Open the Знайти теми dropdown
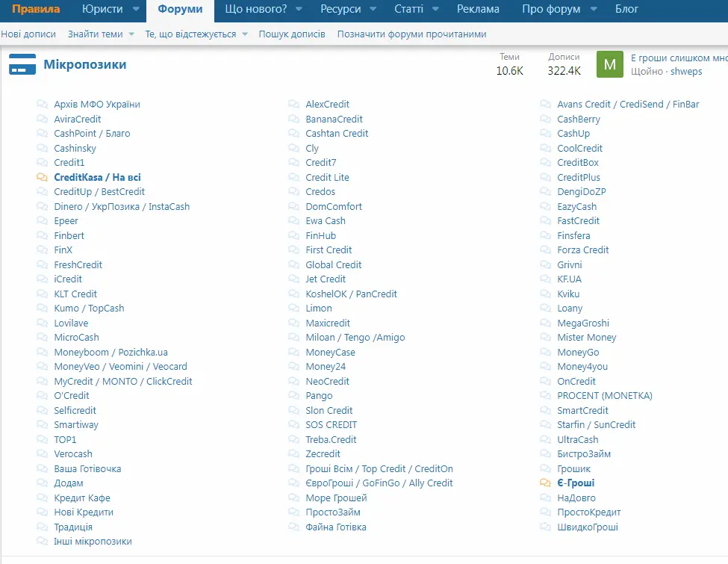This screenshot has width=728, height=564. [131, 34]
